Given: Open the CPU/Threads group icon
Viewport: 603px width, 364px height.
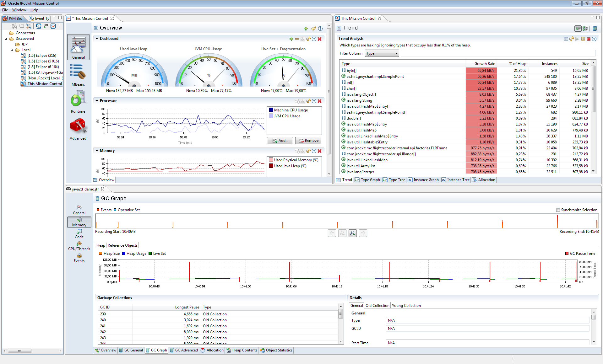Looking at the screenshot, I should pyautogui.click(x=79, y=244).
